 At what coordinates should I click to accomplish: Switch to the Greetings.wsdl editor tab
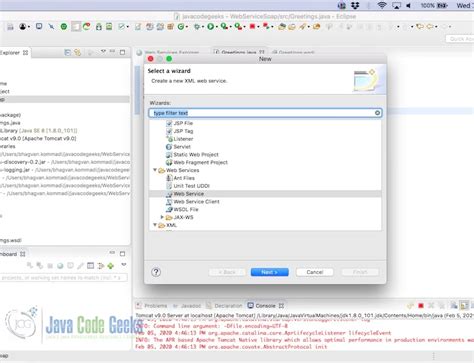pos(293,52)
